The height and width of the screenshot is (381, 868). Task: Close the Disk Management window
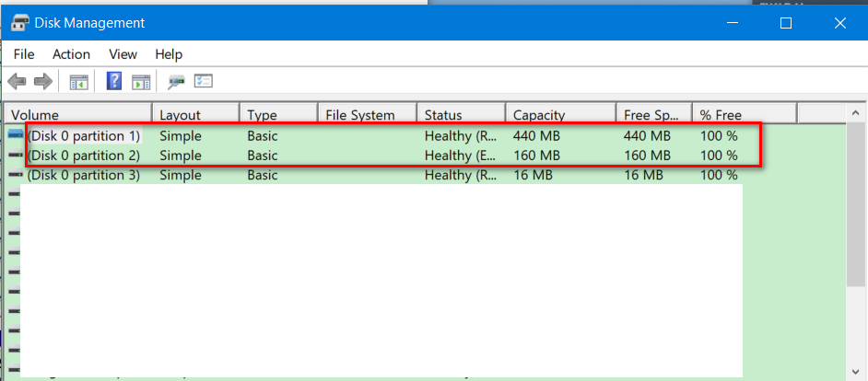839,23
